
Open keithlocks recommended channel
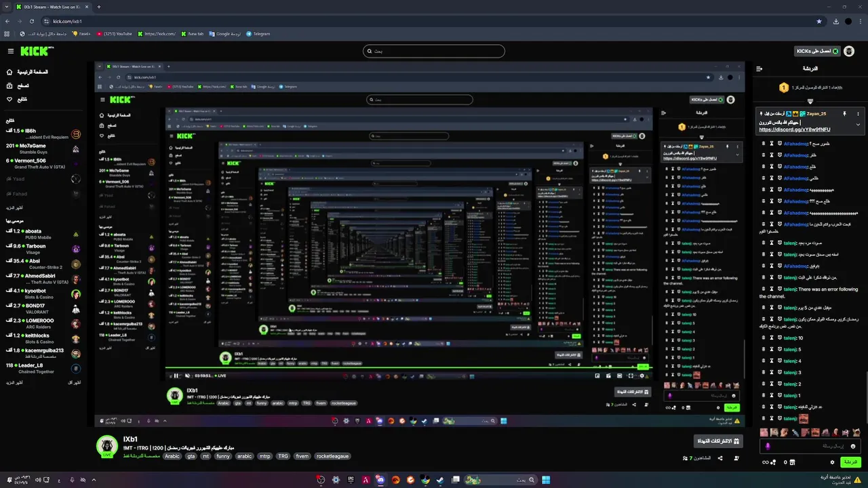[x=43, y=338]
